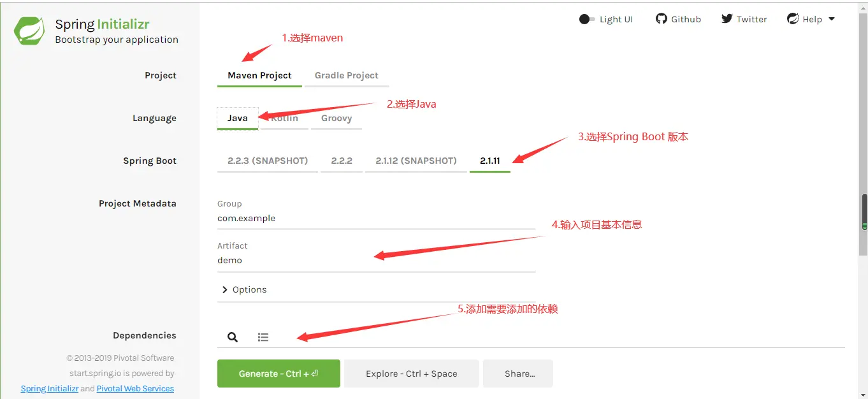Click the dependency search magnifier icon
Image resolution: width=868 pixels, height=399 pixels.
click(x=233, y=337)
